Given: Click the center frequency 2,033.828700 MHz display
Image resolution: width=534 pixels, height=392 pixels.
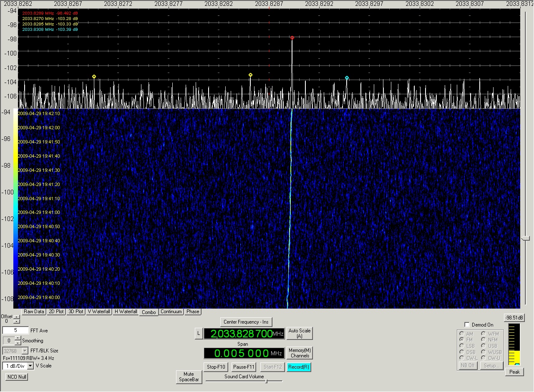Looking at the screenshot, I should [244, 334].
